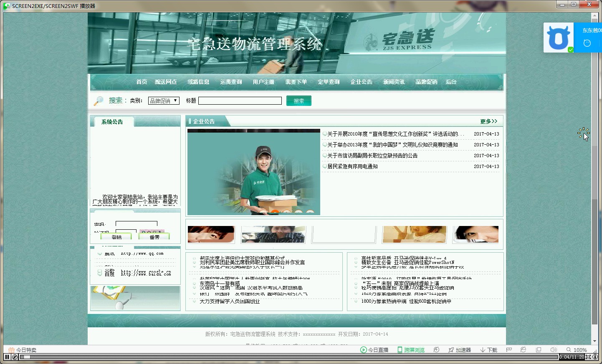Open 线路信息 in the nav bar
The image size is (602, 364).
click(x=198, y=82)
